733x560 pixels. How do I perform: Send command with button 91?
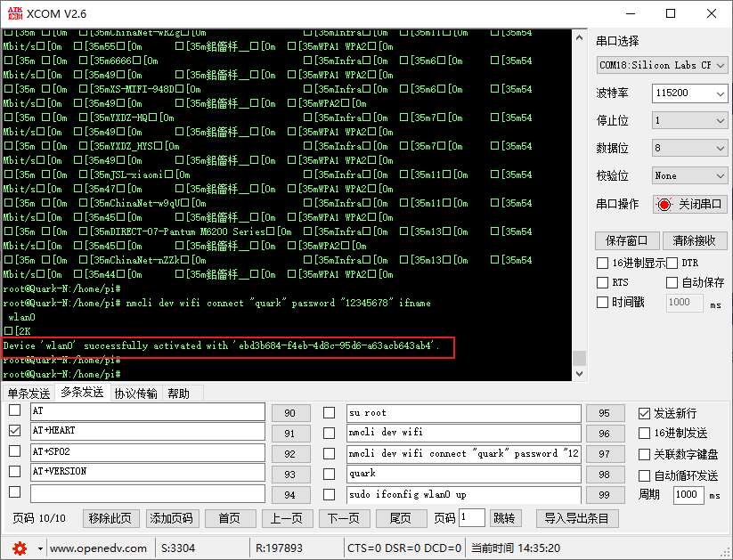point(290,434)
